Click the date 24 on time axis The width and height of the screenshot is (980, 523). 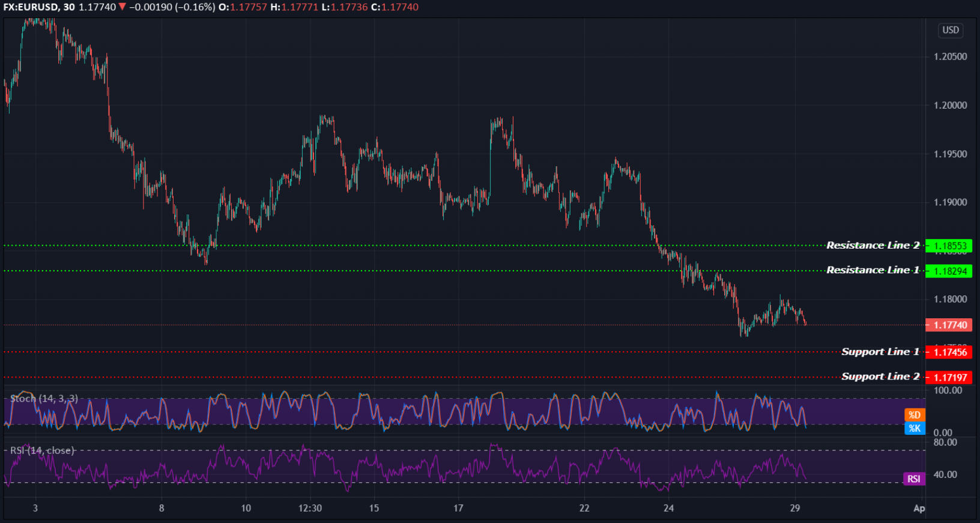pos(669,508)
